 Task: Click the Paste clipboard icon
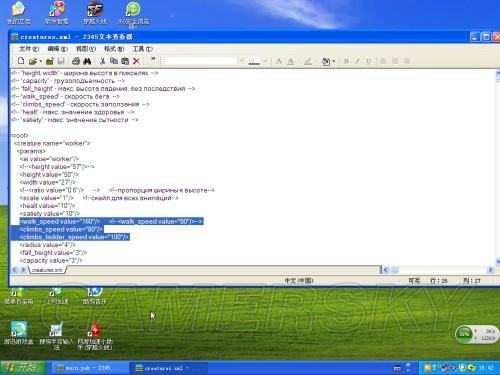tap(125, 61)
